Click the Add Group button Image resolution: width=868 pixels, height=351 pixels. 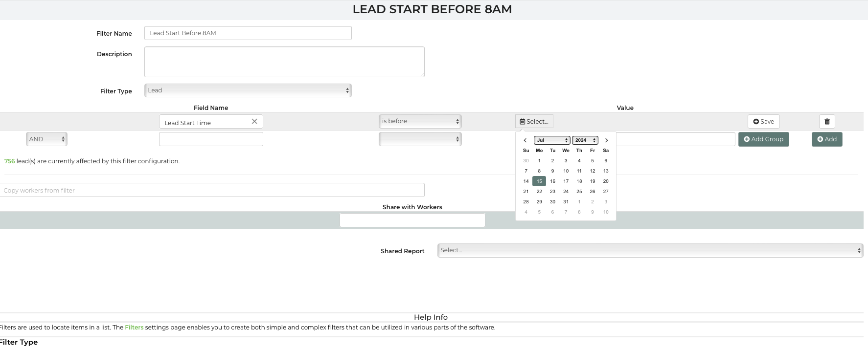[763, 139]
